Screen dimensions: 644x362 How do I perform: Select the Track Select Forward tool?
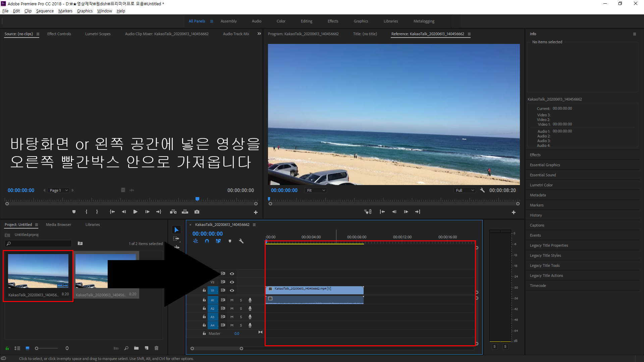click(x=176, y=239)
